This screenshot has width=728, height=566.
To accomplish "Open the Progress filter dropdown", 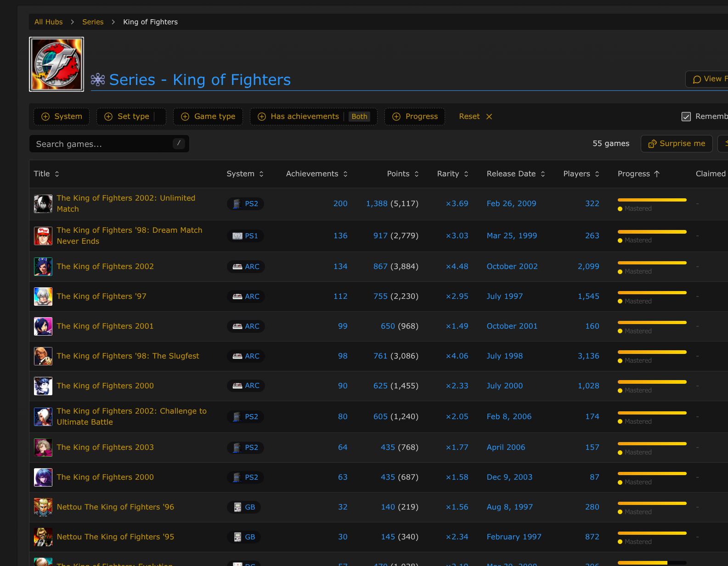I will coord(415,117).
